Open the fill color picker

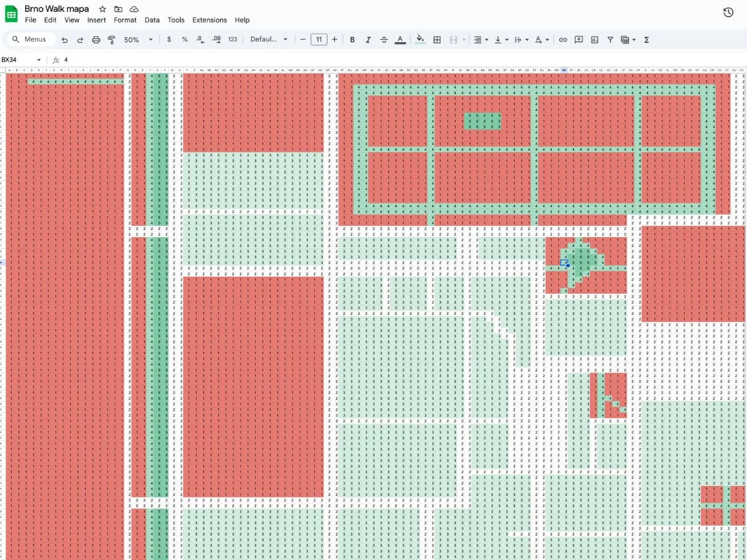pyautogui.click(x=420, y=40)
